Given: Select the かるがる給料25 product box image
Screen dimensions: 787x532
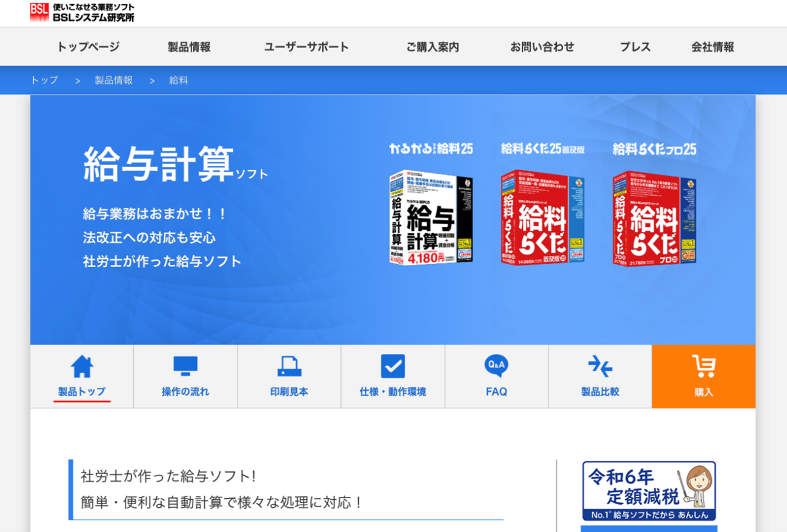Looking at the screenshot, I should 431,217.
